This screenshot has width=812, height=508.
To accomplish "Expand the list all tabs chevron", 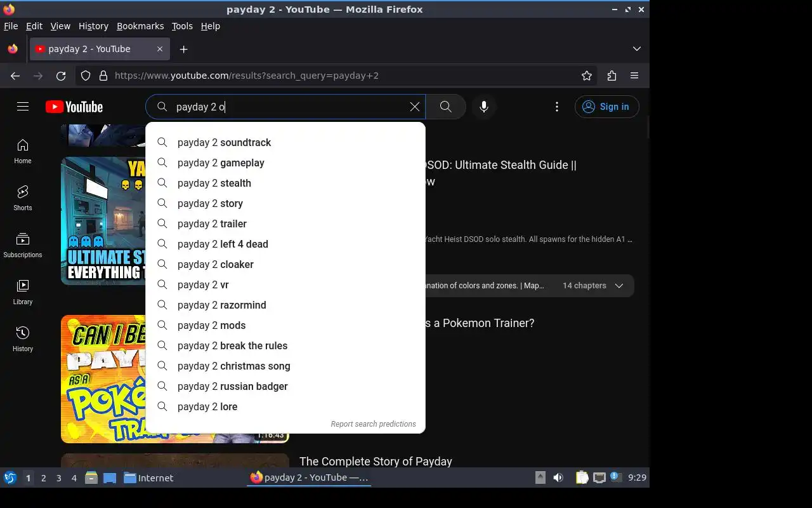I will (x=637, y=49).
